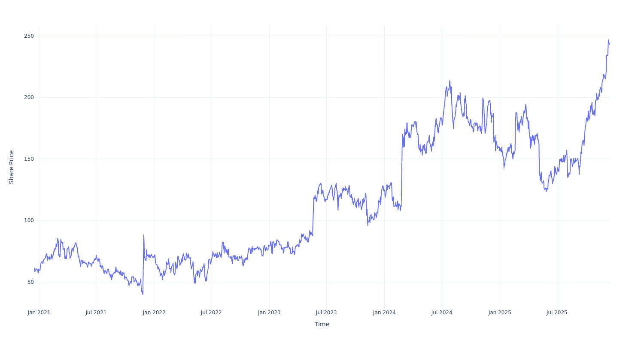Click the lowest trough of the price line
The width and height of the screenshot is (644, 343).
coord(143,294)
